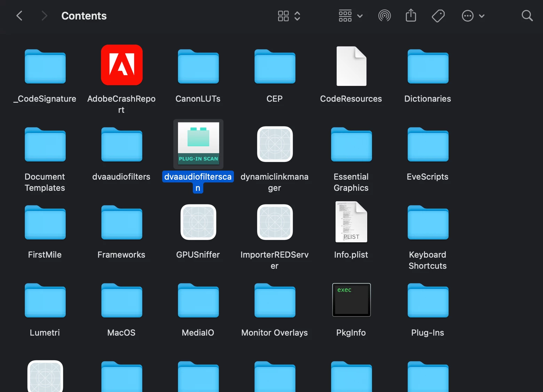Select the Dictionaries folder
Screen dimensions: 543x392
pos(428,66)
